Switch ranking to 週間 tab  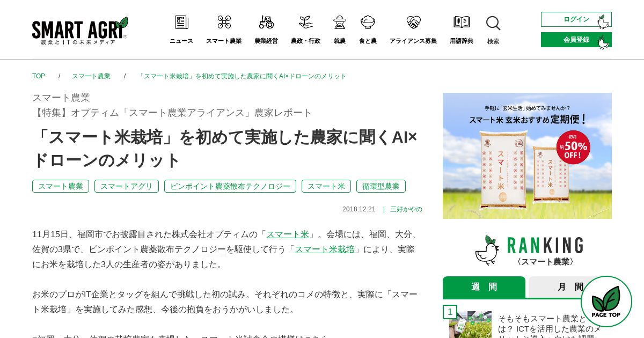click(484, 287)
